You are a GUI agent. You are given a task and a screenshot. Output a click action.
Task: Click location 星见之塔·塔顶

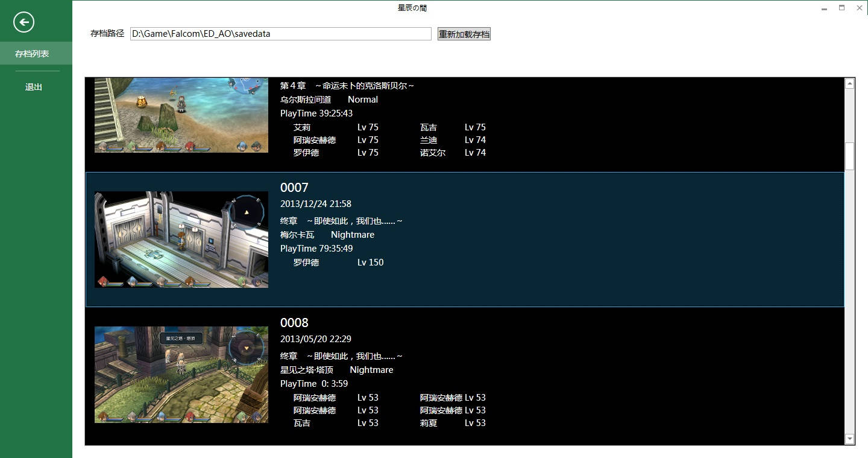(307, 370)
